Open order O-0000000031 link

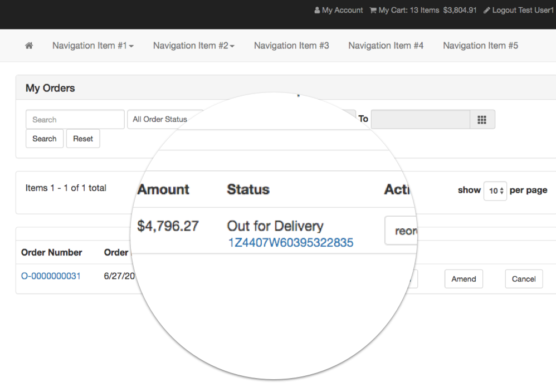[x=51, y=276]
